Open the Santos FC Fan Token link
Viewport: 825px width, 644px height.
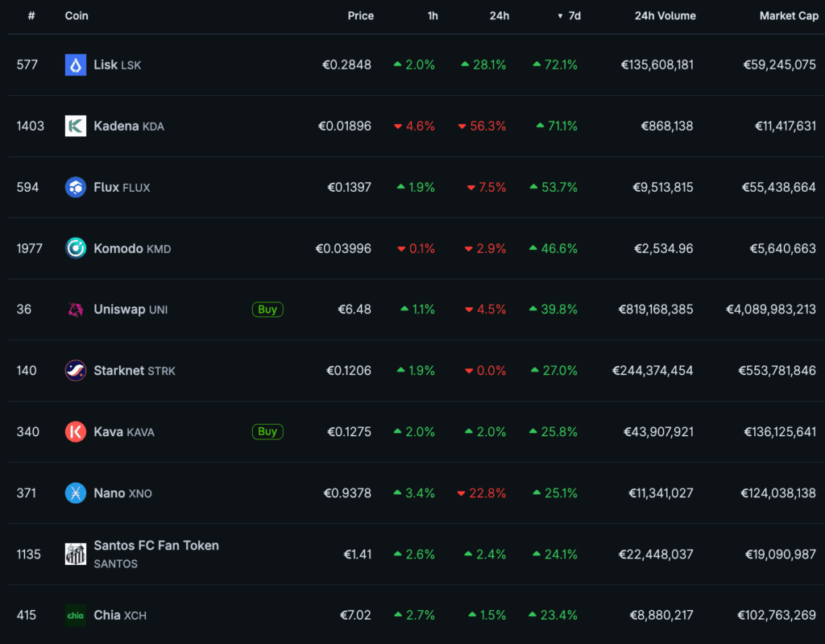tap(155, 546)
